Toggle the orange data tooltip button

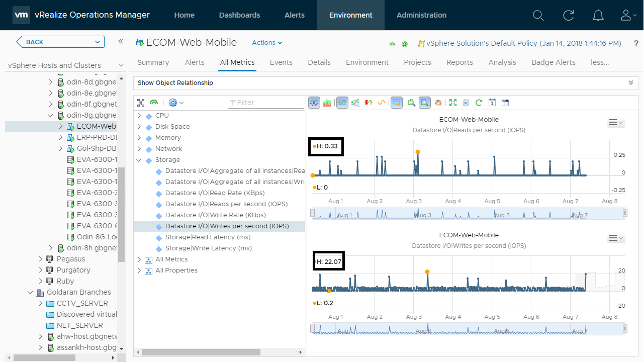pyautogui.click(x=397, y=103)
